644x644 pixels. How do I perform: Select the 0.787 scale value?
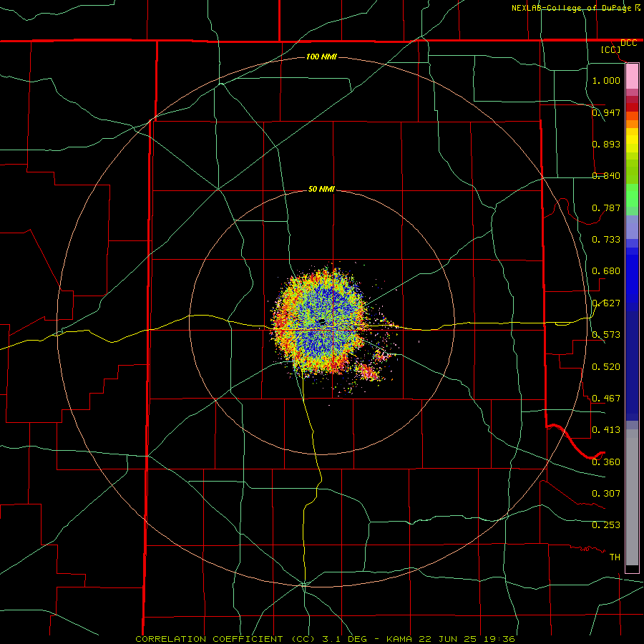pyautogui.click(x=606, y=208)
